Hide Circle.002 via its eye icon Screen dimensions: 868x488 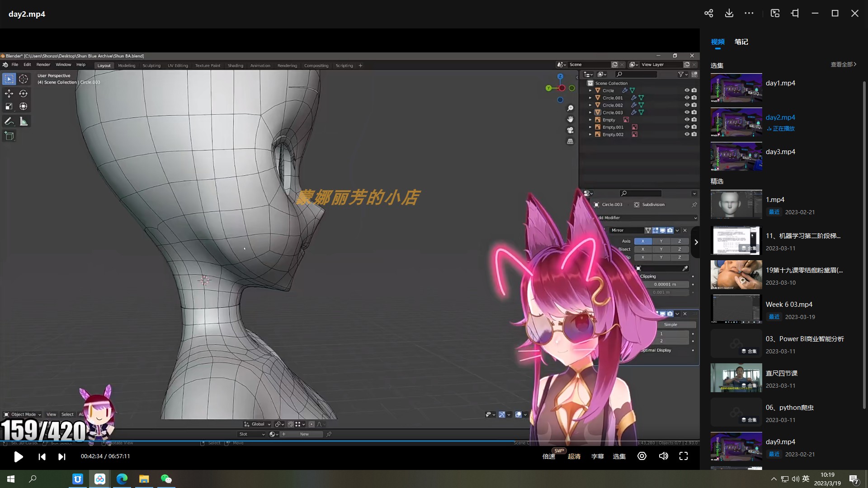click(687, 105)
